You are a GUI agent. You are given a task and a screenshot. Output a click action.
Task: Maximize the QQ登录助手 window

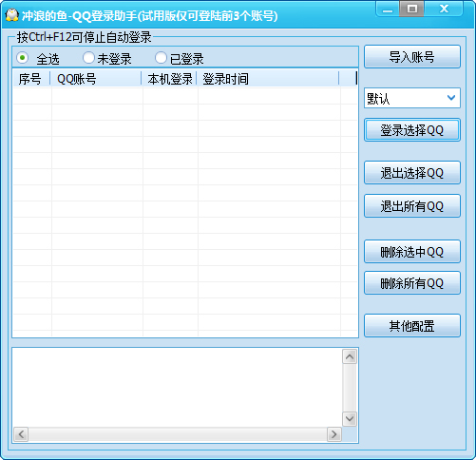[x=411, y=9]
